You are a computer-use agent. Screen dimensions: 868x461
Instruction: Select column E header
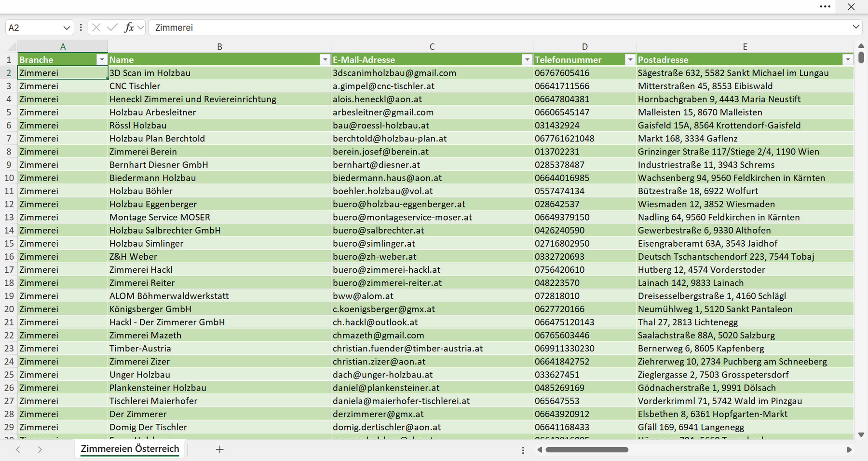[745, 46]
